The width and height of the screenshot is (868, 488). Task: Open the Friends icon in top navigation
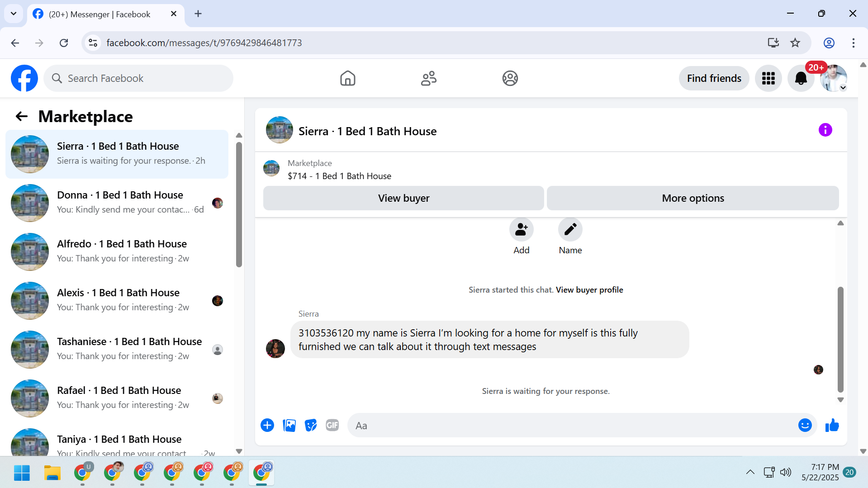428,78
